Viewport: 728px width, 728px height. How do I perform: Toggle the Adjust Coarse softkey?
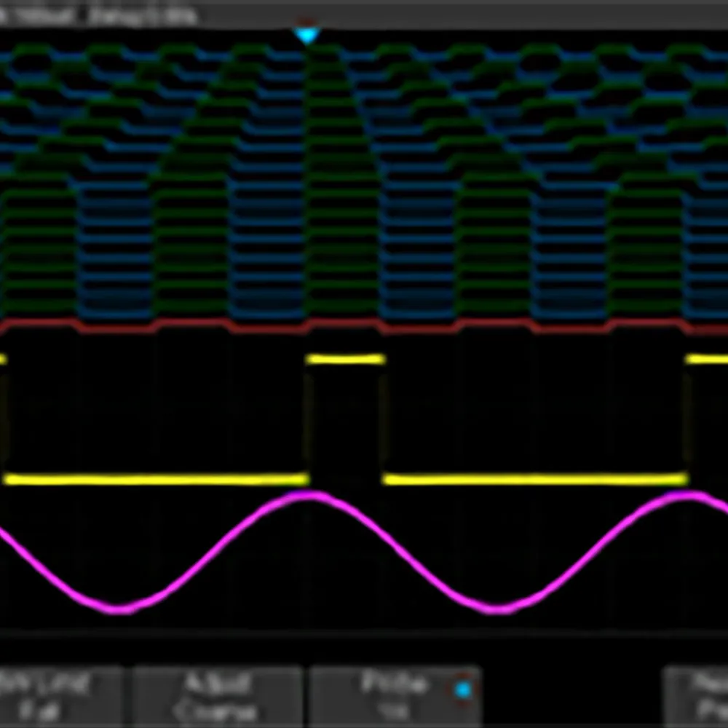tap(216, 696)
